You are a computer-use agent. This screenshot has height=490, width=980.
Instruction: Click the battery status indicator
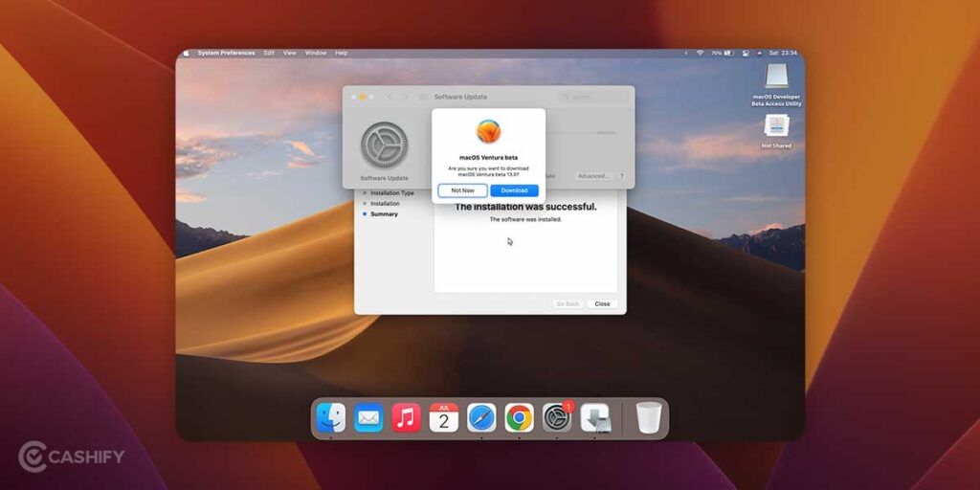click(722, 54)
